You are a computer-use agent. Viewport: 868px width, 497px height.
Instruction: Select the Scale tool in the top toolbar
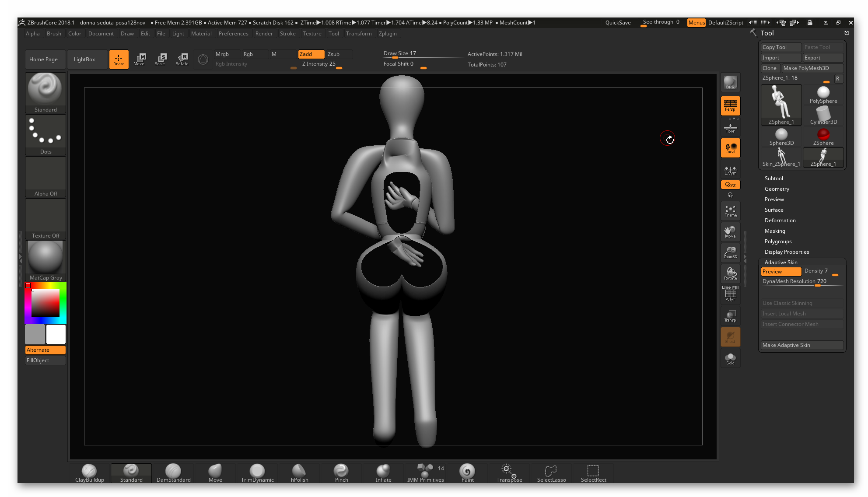click(161, 59)
